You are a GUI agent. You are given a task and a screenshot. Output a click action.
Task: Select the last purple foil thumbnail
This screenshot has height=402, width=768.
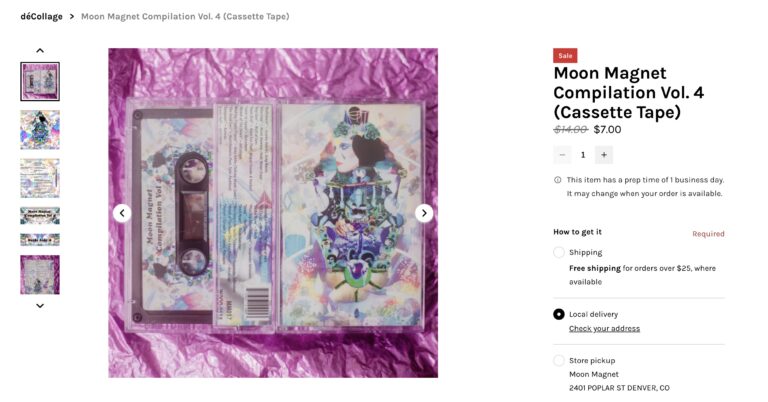[x=40, y=275]
